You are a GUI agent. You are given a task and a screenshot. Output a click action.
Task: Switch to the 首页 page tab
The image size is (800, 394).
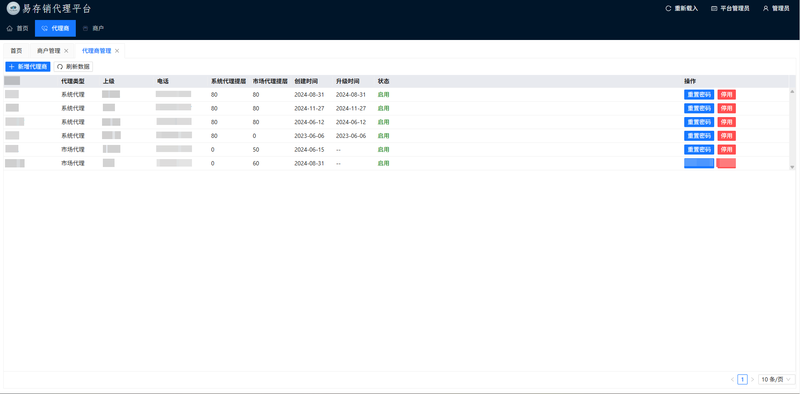coord(16,51)
